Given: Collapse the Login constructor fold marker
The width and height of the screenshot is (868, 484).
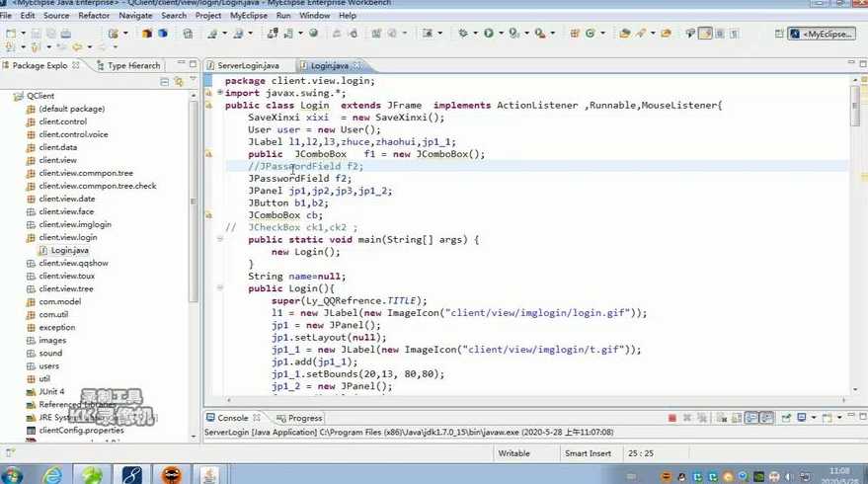Looking at the screenshot, I should coord(220,288).
